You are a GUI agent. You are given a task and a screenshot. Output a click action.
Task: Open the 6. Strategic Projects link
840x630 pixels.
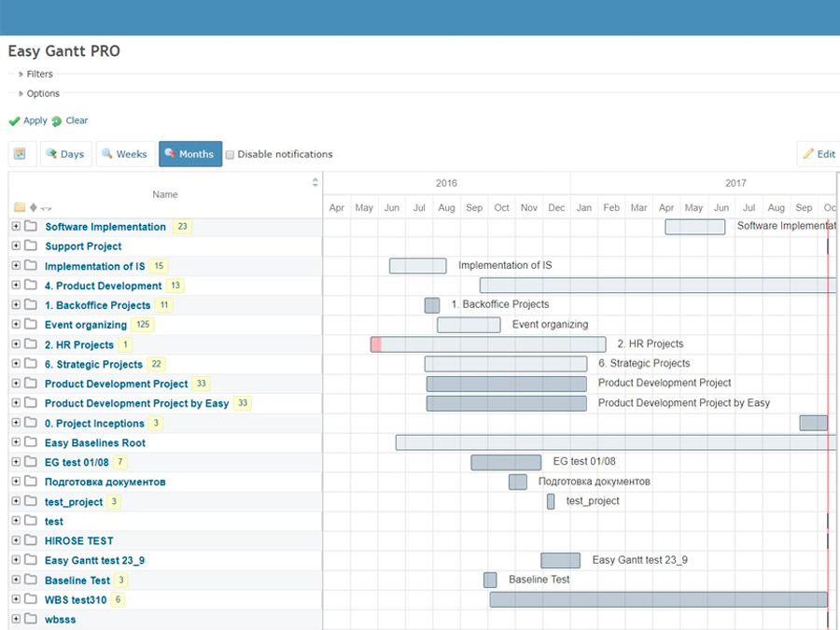tap(93, 364)
